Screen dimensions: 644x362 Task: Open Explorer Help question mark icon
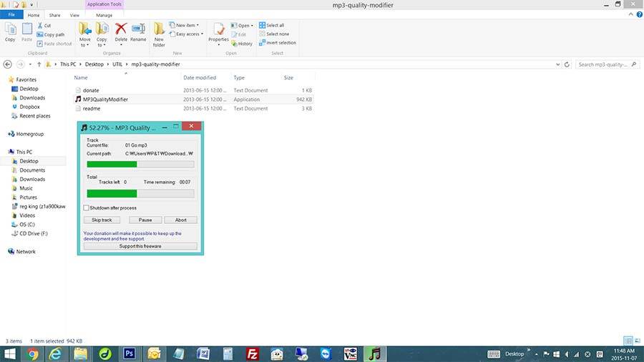pos(640,14)
